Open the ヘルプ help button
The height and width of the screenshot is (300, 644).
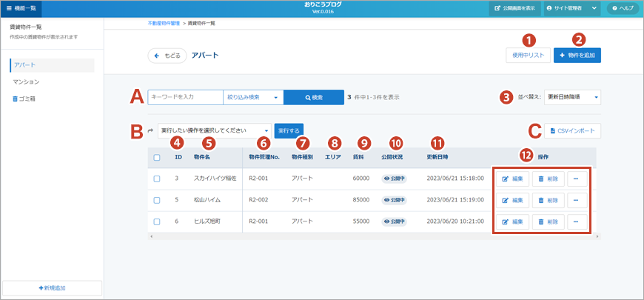pos(623,9)
